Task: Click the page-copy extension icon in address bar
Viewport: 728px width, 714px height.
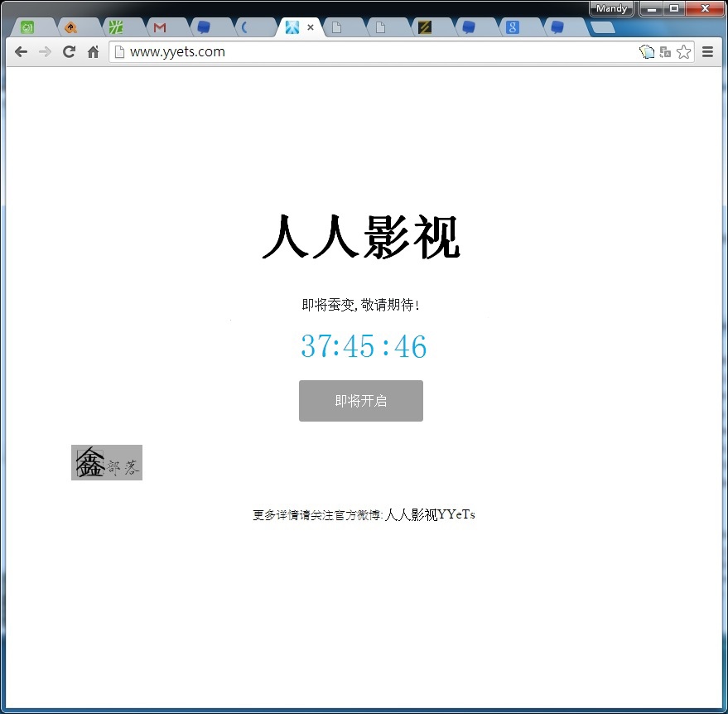Action: click(647, 51)
